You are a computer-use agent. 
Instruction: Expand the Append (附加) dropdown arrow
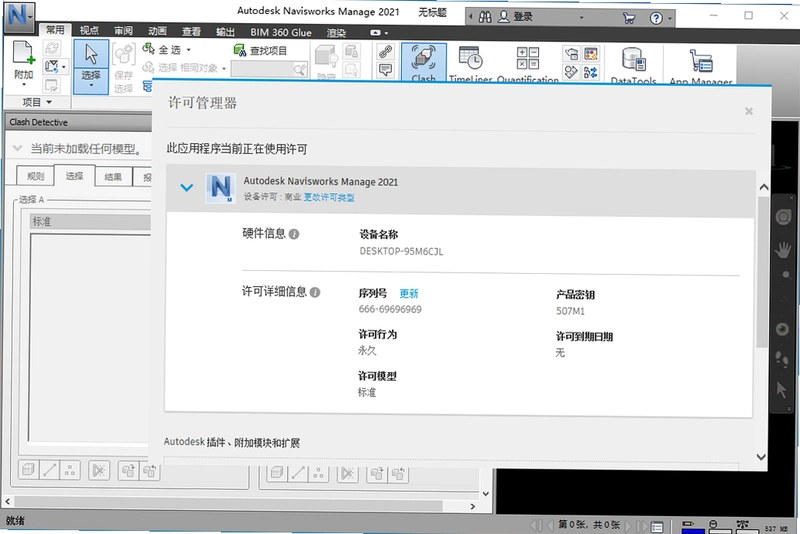point(23,85)
